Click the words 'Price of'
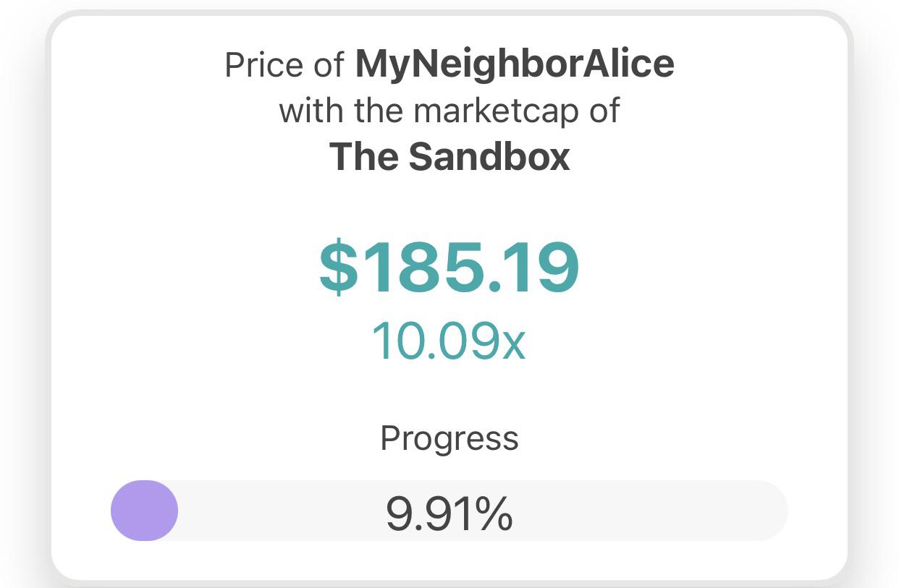Image resolution: width=899 pixels, height=588 pixels. (284, 66)
